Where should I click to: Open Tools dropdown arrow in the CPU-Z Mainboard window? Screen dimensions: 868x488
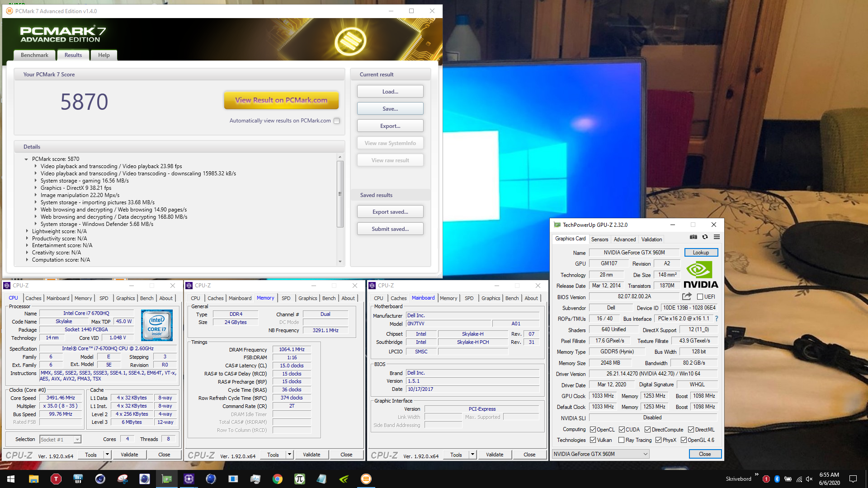(473, 455)
